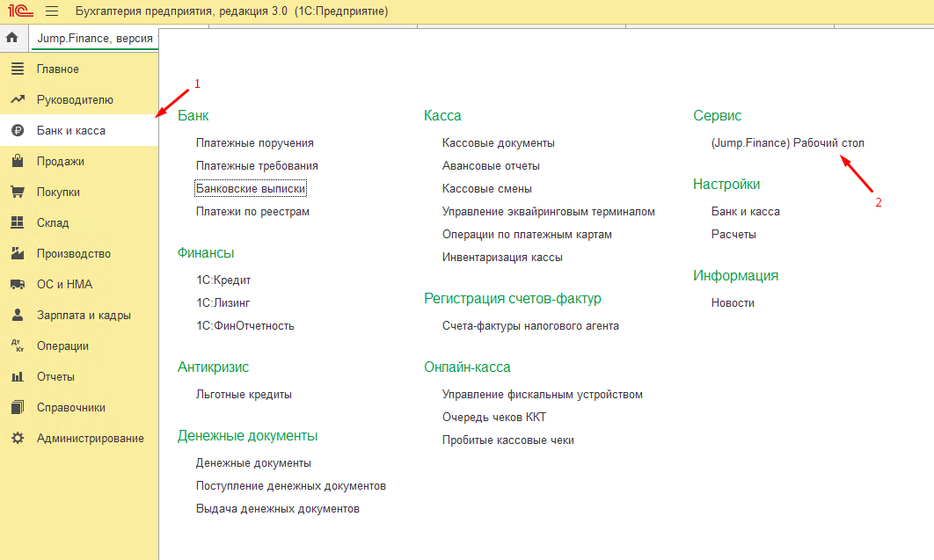
Task: Open Счета-фактуры налогового агента
Action: 530,325
